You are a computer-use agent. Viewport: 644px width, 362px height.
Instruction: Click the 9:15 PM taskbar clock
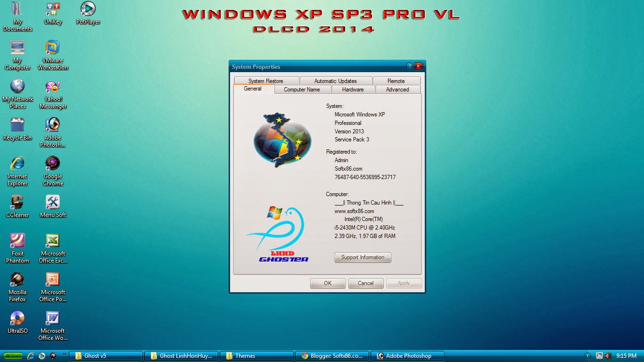point(626,356)
